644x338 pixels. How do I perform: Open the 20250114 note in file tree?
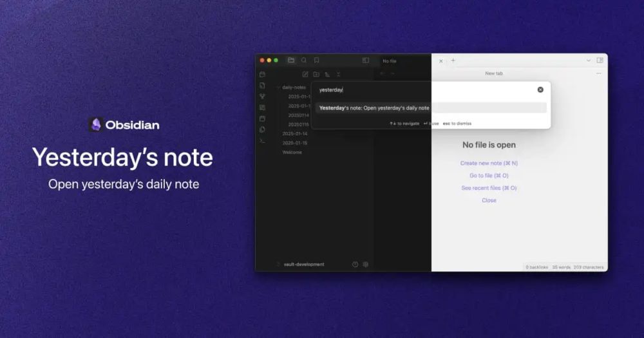click(x=299, y=115)
